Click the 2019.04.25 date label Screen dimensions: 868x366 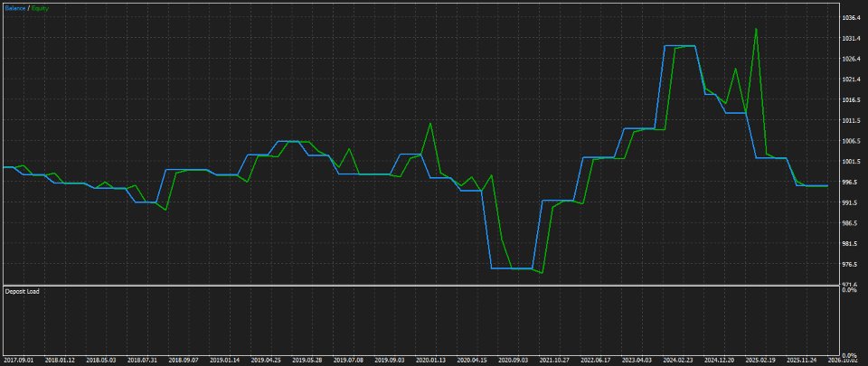click(x=265, y=360)
